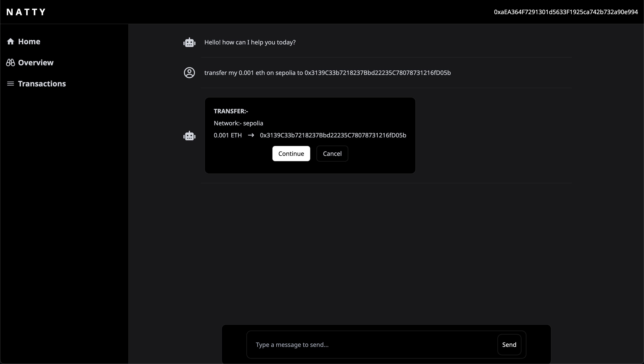Confirm the transfer with the Continue button

291,154
